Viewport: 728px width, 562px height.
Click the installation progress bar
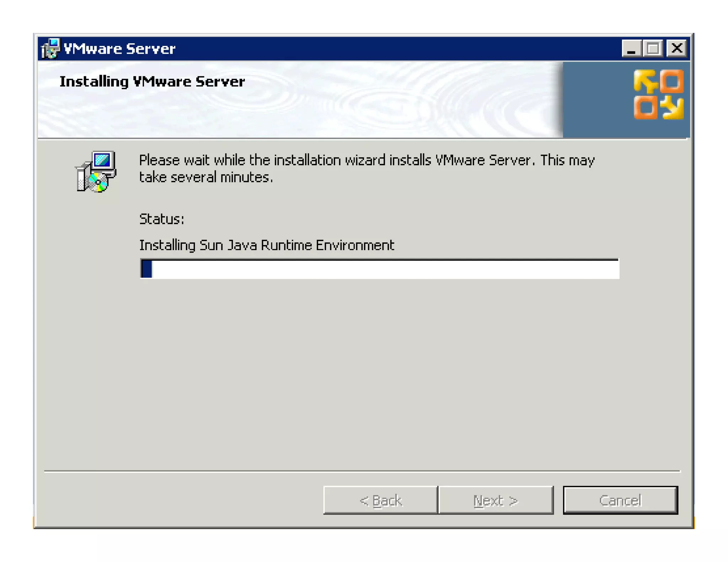[x=380, y=269]
